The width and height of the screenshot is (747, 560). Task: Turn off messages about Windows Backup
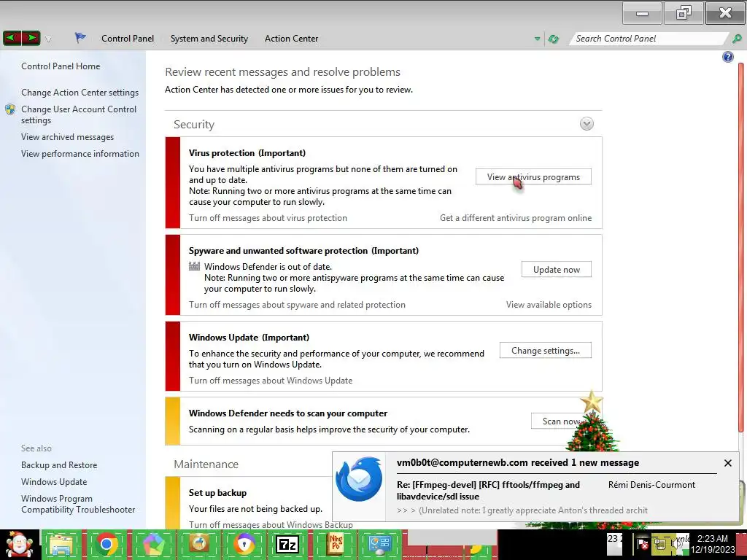[x=271, y=524]
